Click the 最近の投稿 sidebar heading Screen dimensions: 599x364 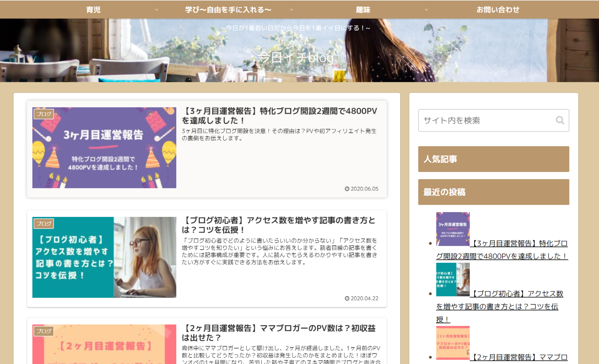(x=494, y=192)
